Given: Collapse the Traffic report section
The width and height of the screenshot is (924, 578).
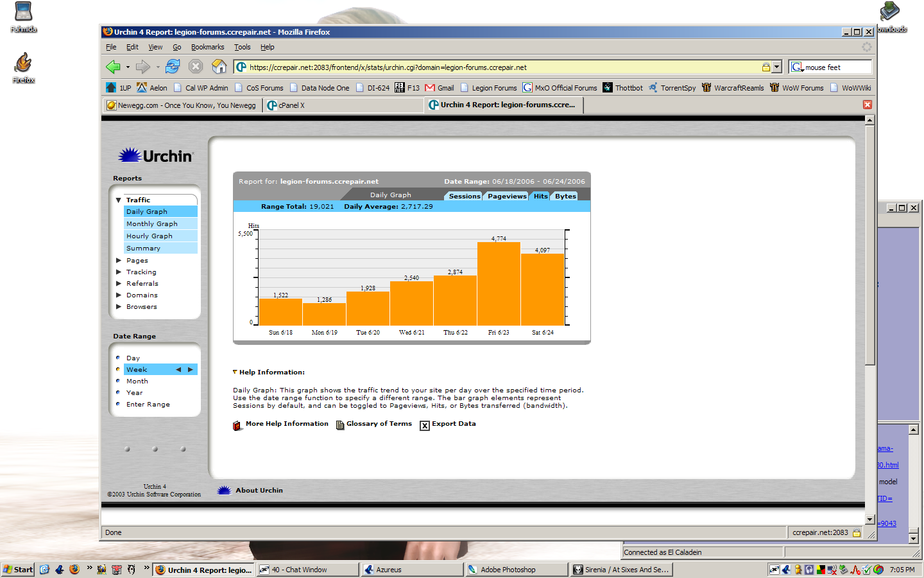Looking at the screenshot, I should [119, 200].
